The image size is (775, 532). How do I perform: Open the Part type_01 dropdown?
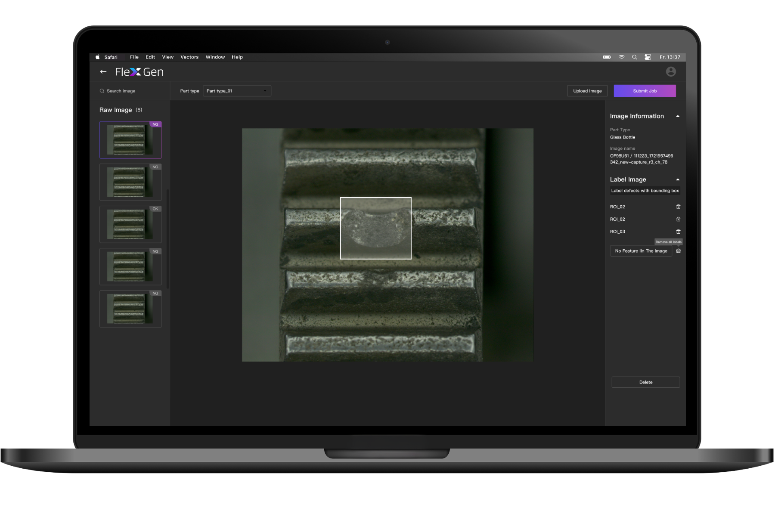pos(236,91)
